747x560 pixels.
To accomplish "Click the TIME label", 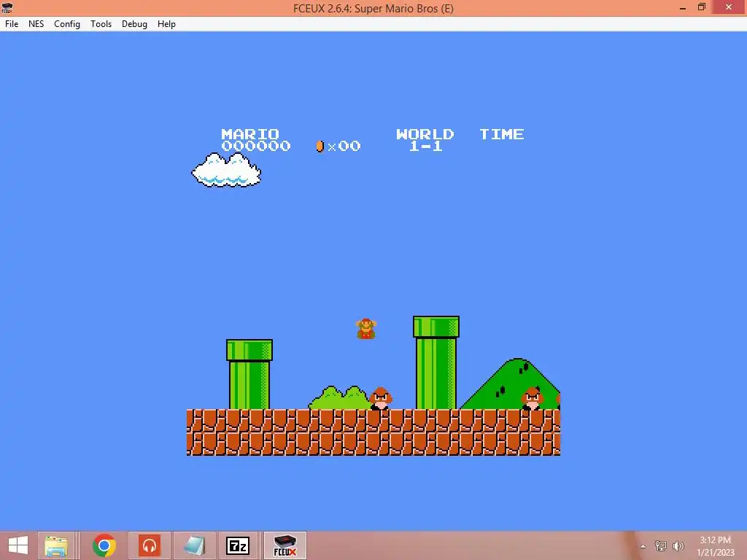I will pos(502,134).
